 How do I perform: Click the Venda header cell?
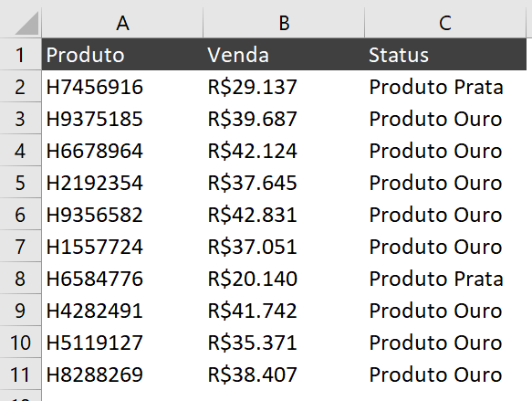click(284, 55)
